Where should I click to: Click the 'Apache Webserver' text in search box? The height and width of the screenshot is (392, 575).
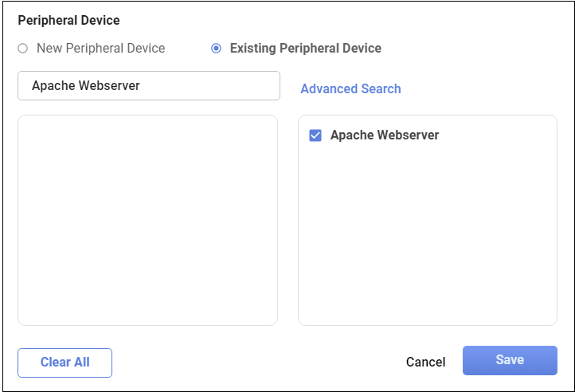pyautogui.click(x=86, y=86)
